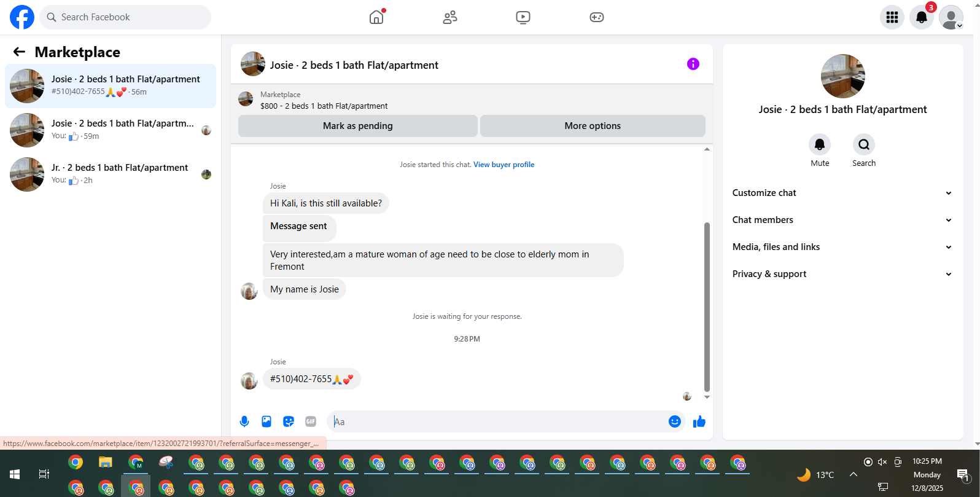Screen dimensions: 980x497
Task: Click the large listing photo in right panel
Action: click(x=843, y=76)
